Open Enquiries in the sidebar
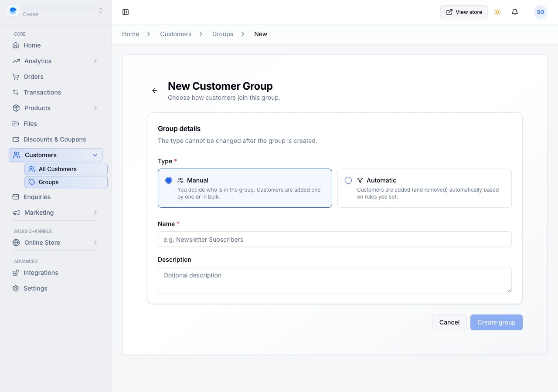This screenshot has height=392, width=558. coord(55,197)
